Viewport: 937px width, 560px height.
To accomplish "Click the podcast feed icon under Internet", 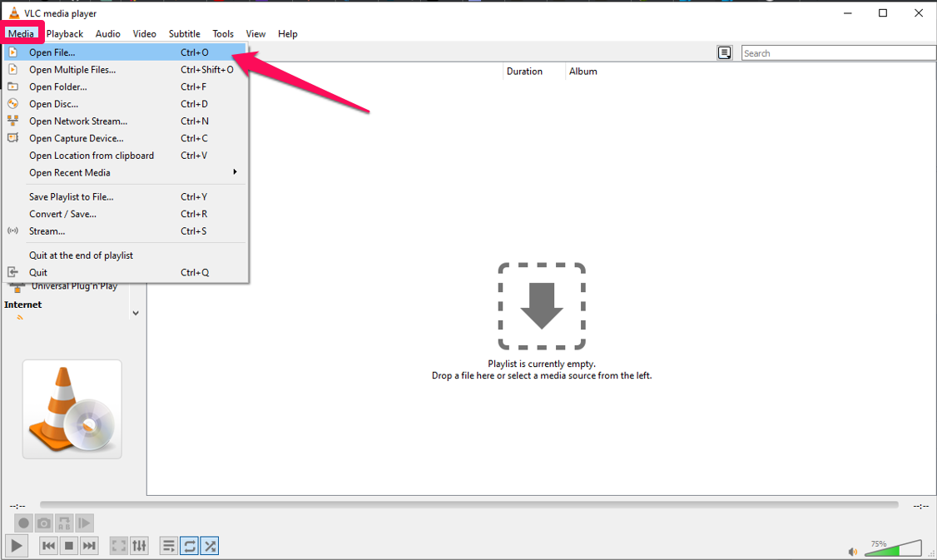I will pos(20,318).
